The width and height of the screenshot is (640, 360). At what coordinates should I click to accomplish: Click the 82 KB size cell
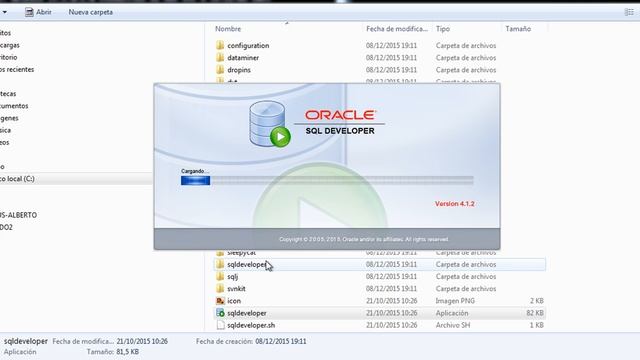535,313
